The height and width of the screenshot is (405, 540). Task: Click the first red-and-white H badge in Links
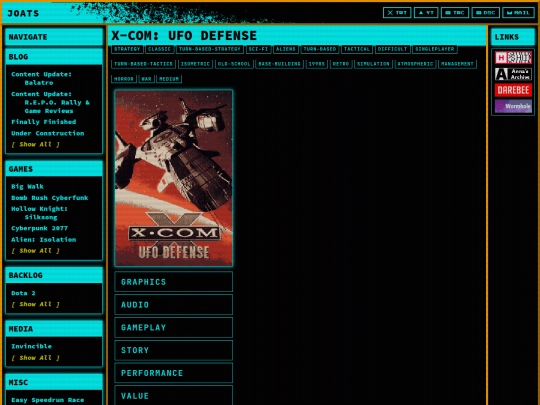(x=513, y=58)
